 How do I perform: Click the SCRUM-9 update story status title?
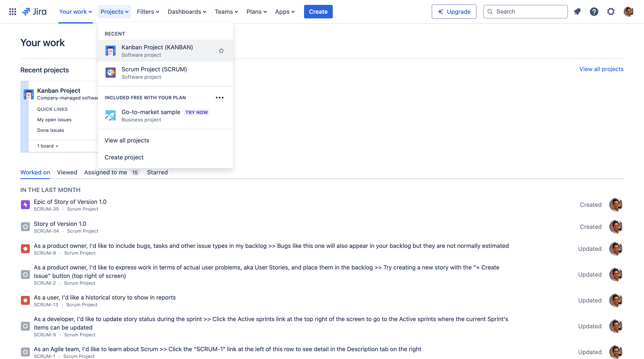coord(271,323)
